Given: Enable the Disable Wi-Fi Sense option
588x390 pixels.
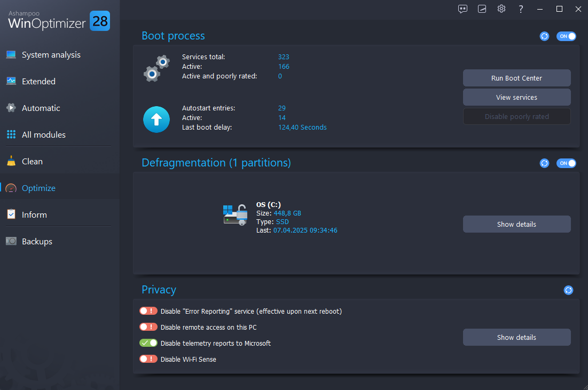Looking at the screenshot, I should click(148, 359).
